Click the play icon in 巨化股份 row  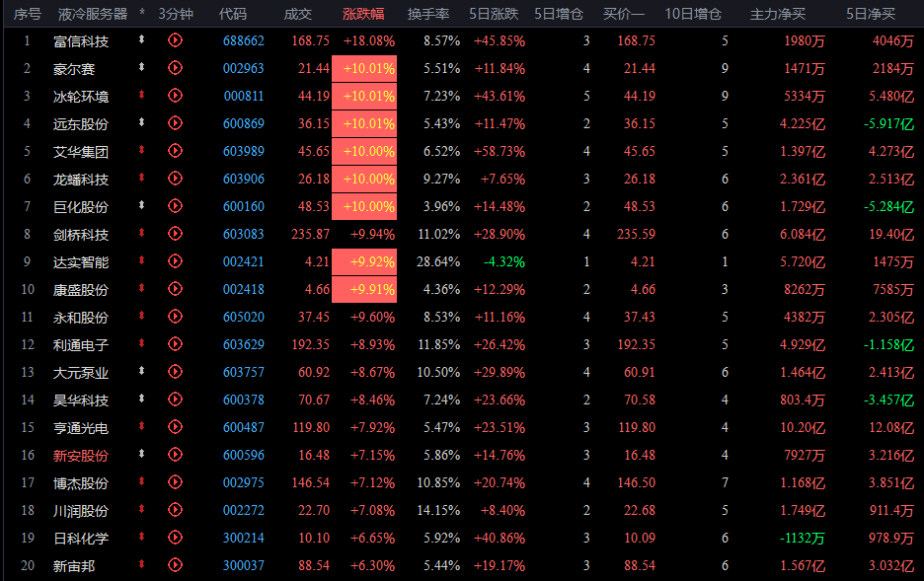pyautogui.click(x=175, y=206)
